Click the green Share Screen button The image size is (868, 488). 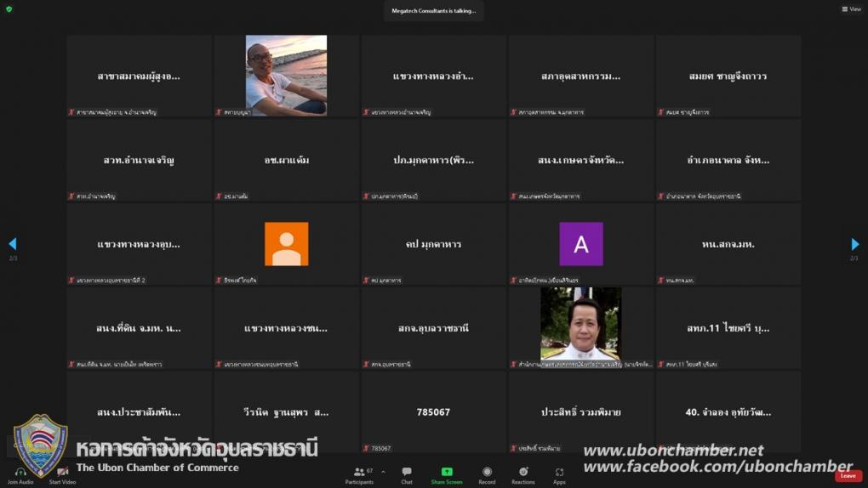click(x=446, y=474)
